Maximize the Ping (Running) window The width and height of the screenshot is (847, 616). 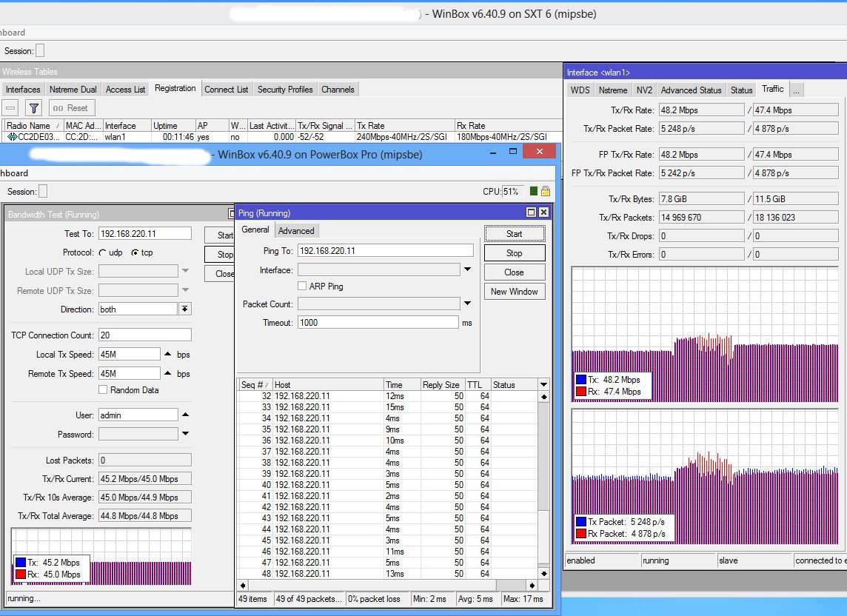pos(531,212)
